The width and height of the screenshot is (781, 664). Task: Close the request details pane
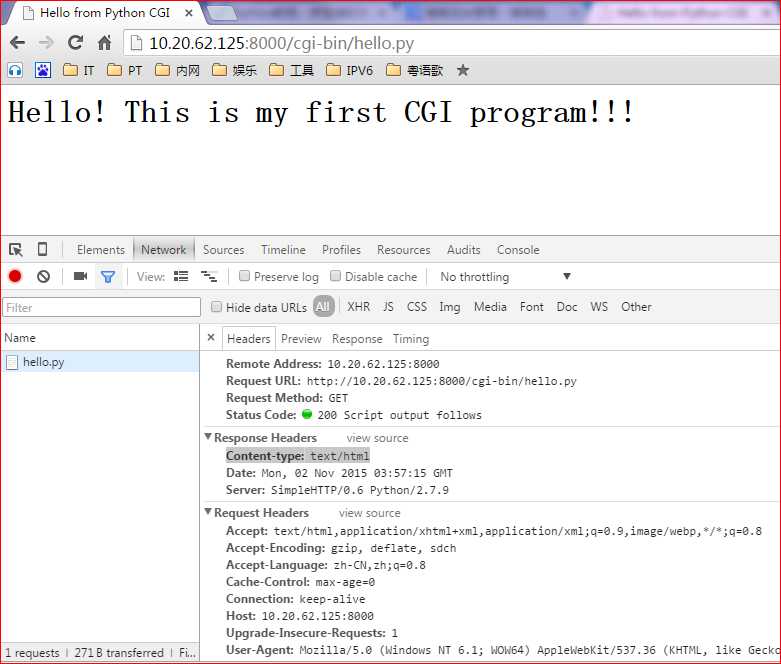211,337
